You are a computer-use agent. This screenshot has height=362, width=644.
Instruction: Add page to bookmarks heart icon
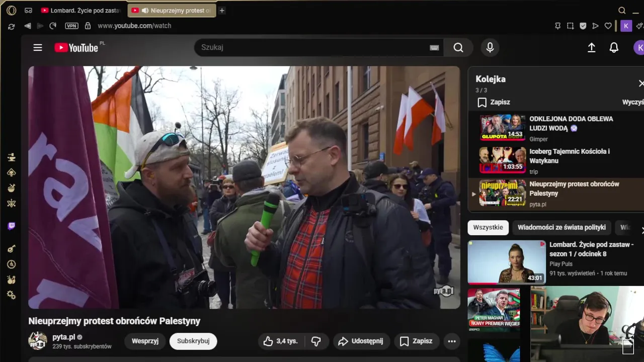coord(608,26)
